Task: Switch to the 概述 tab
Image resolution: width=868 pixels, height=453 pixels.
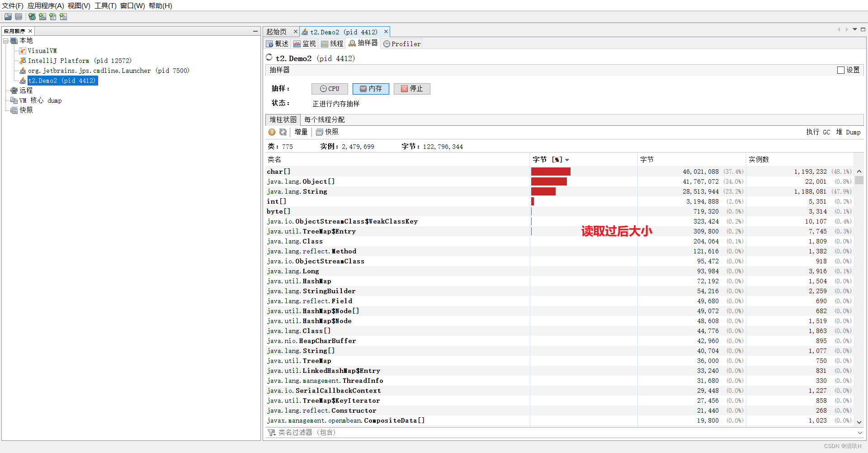Action: click(x=277, y=44)
